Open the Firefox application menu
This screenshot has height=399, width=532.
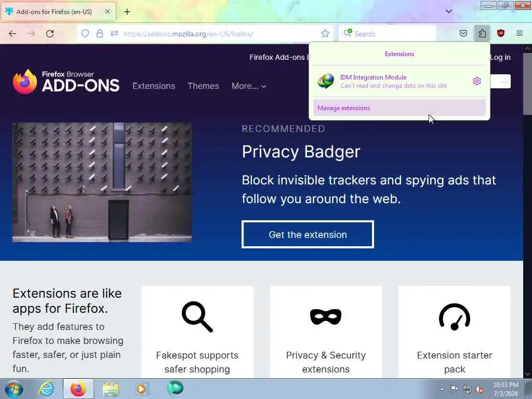pos(520,33)
